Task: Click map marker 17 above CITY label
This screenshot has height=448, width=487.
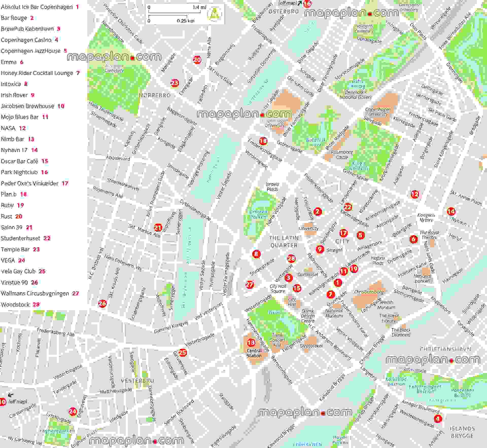Action: [343, 233]
